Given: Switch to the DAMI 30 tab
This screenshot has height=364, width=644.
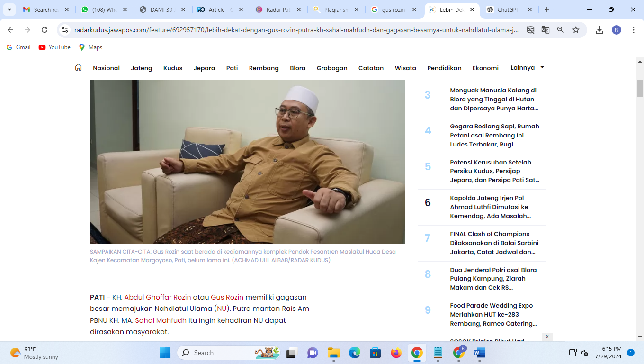Looking at the screenshot, I should pyautogui.click(x=162, y=9).
